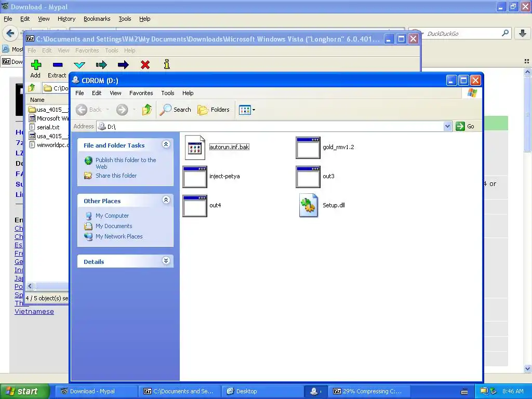Switch to 29% Compressing taskbar button

pos(370,391)
